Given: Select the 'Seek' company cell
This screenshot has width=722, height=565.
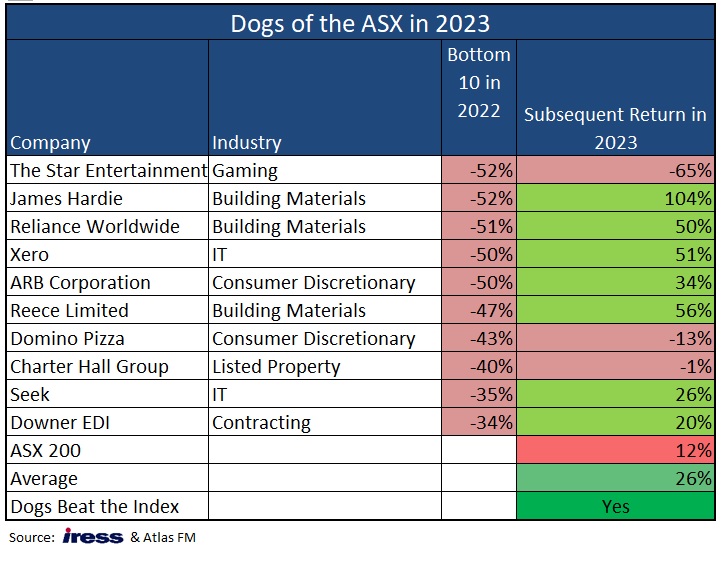Looking at the screenshot, I should 30,395.
